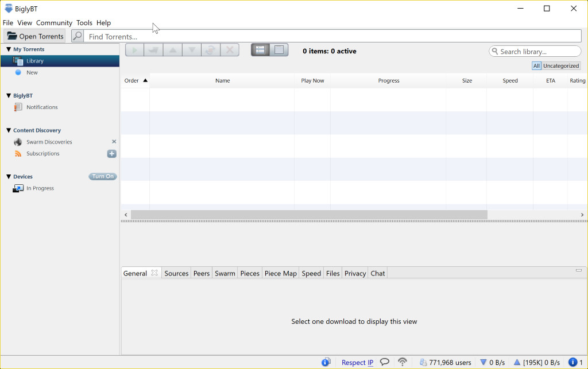Turn On the Devices feature
The width and height of the screenshot is (588, 369).
pyautogui.click(x=103, y=176)
